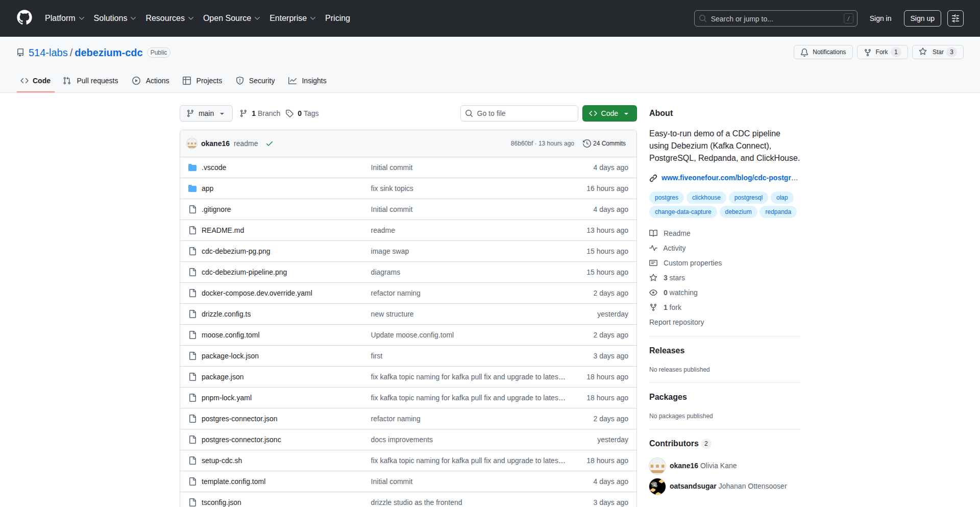
Task: Go to the Insights tab
Action: tap(307, 81)
